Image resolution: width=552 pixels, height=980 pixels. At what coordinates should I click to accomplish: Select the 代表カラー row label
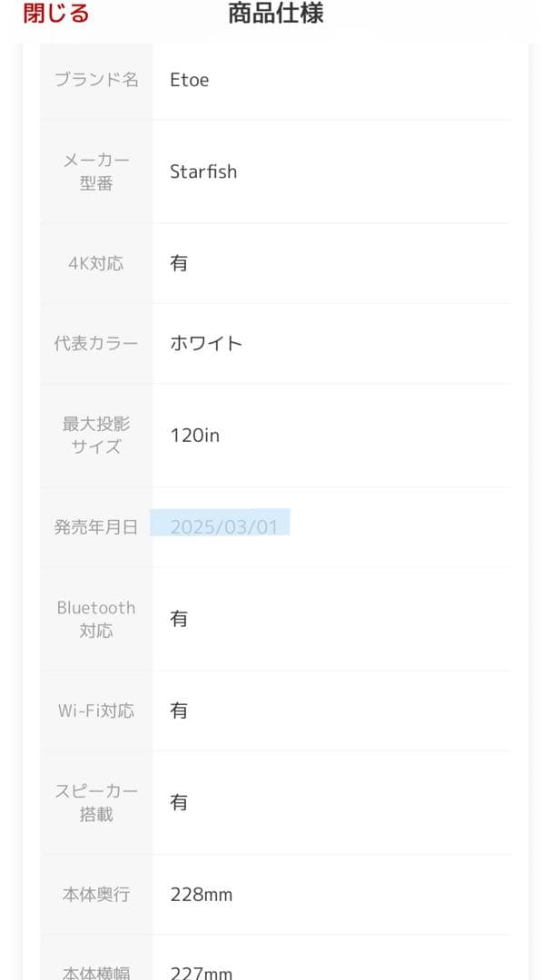96,343
